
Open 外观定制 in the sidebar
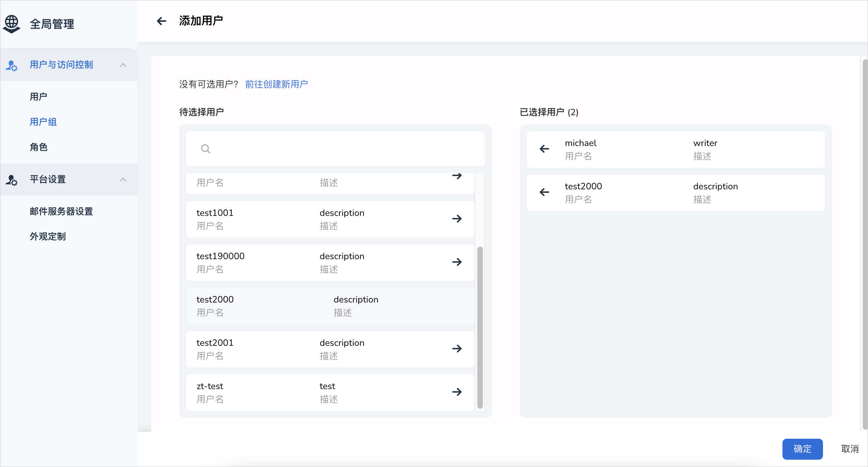(47, 236)
